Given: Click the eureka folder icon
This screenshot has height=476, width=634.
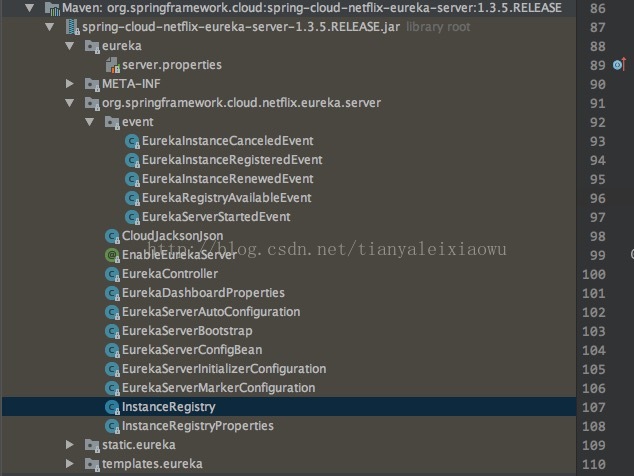Looking at the screenshot, I should pos(92,47).
